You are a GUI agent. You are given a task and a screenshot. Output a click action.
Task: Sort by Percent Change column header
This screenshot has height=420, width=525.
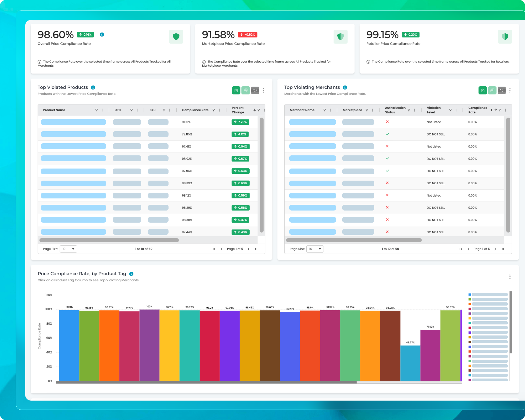coord(238,110)
